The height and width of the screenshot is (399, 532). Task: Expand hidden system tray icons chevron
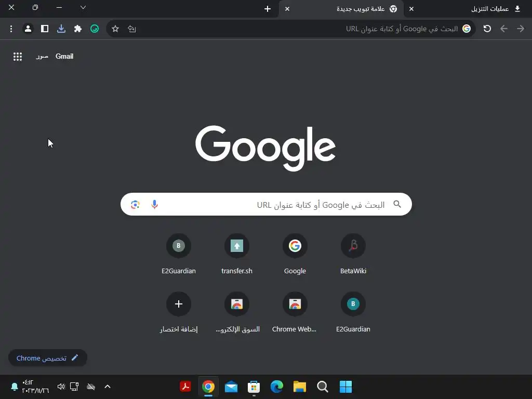tap(108, 387)
